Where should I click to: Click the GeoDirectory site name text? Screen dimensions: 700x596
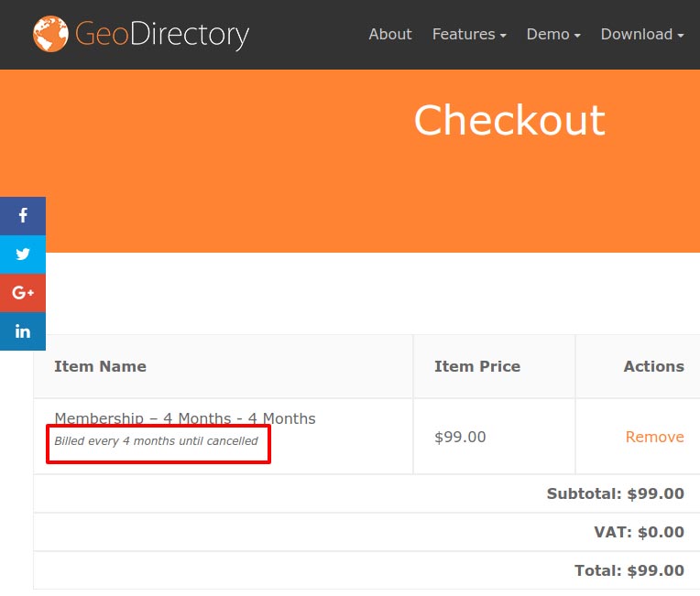tap(162, 35)
